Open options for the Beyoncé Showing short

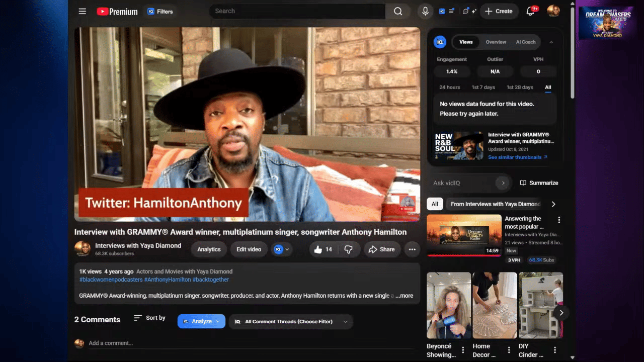463,350
